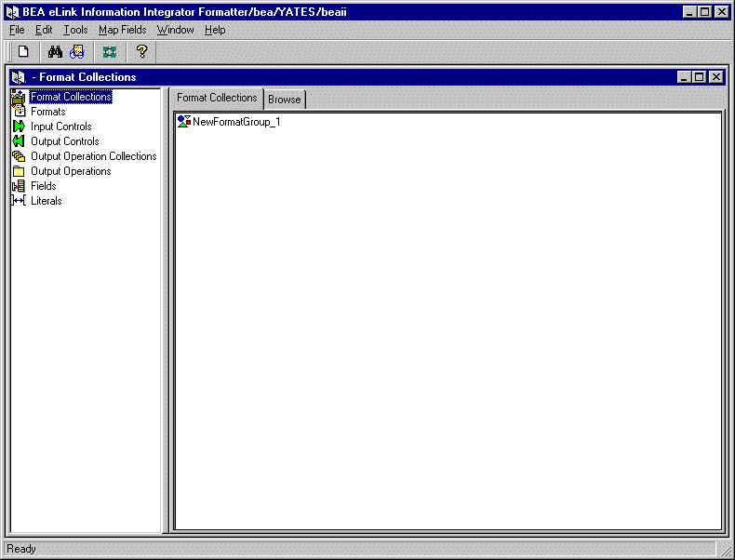Select Literals in the tree
Image resolution: width=735 pixels, height=560 pixels.
[46, 201]
